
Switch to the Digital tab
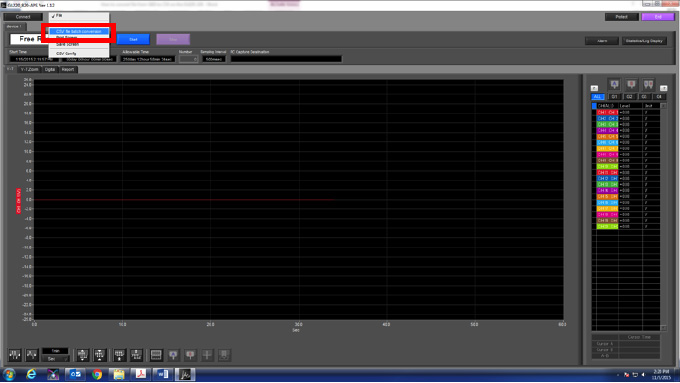pos(50,69)
